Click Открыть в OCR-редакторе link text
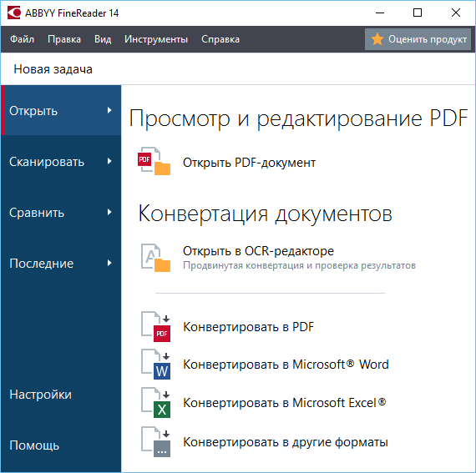This screenshot has height=473, width=476. [x=258, y=251]
